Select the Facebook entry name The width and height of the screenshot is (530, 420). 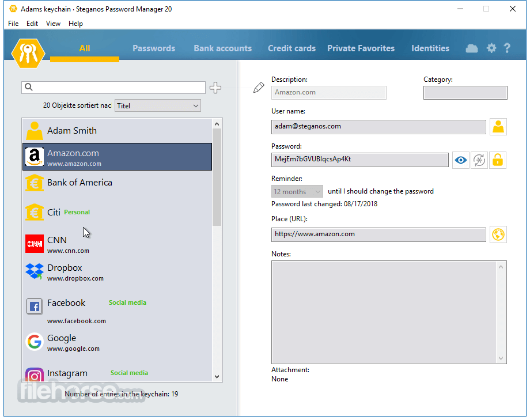click(66, 303)
